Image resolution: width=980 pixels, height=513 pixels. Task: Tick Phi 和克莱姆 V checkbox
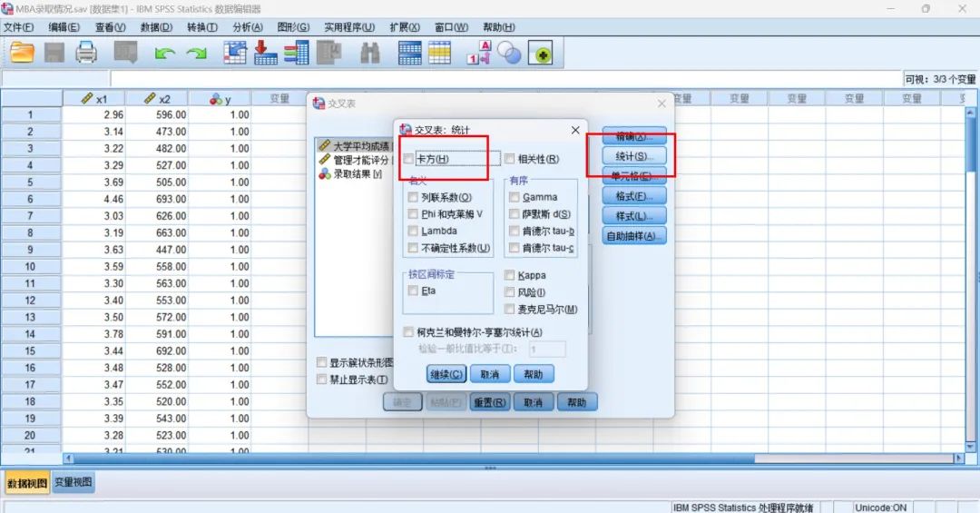[413, 214]
